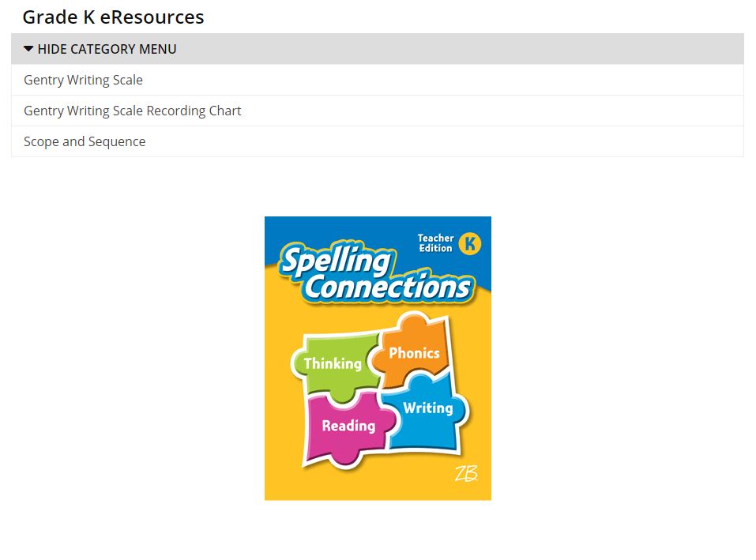Click the Spelling word in cover title
The height and width of the screenshot is (560, 756).
click(x=337, y=260)
